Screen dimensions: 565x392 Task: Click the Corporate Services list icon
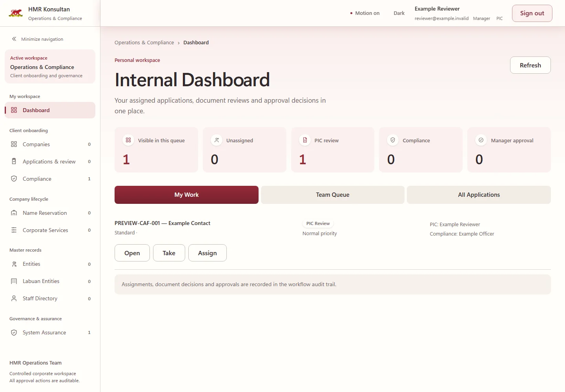pyautogui.click(x=14, y=230)
